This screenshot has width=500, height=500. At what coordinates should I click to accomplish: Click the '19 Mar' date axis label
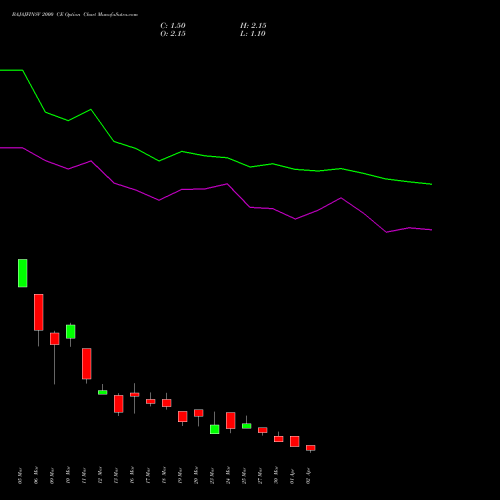(180, 475)
